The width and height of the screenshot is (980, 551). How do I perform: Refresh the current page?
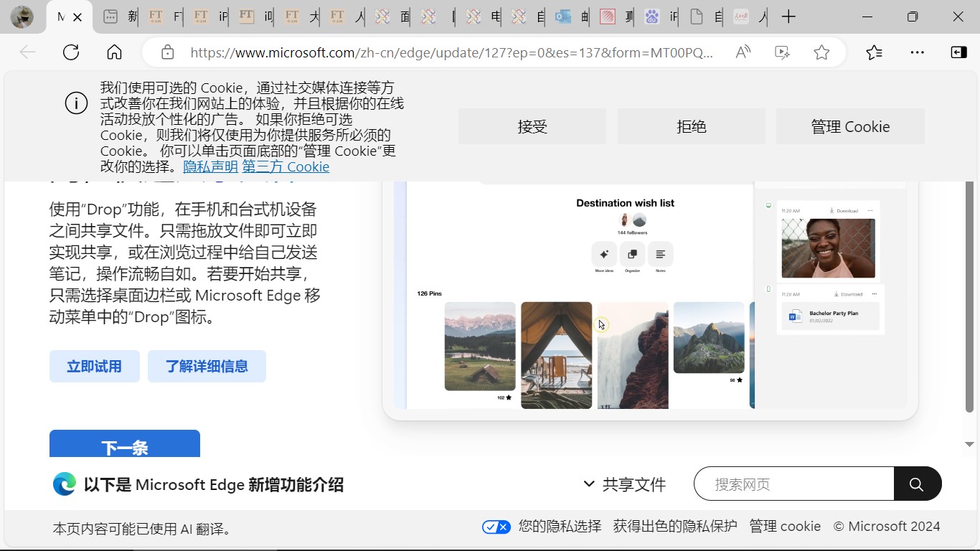(x=71, y=52)
